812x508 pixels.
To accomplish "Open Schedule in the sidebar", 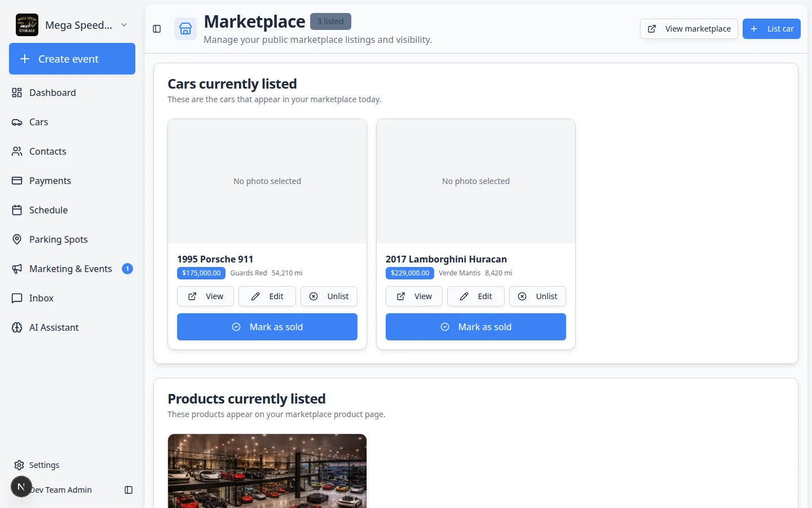I will (x=72, y=210).
